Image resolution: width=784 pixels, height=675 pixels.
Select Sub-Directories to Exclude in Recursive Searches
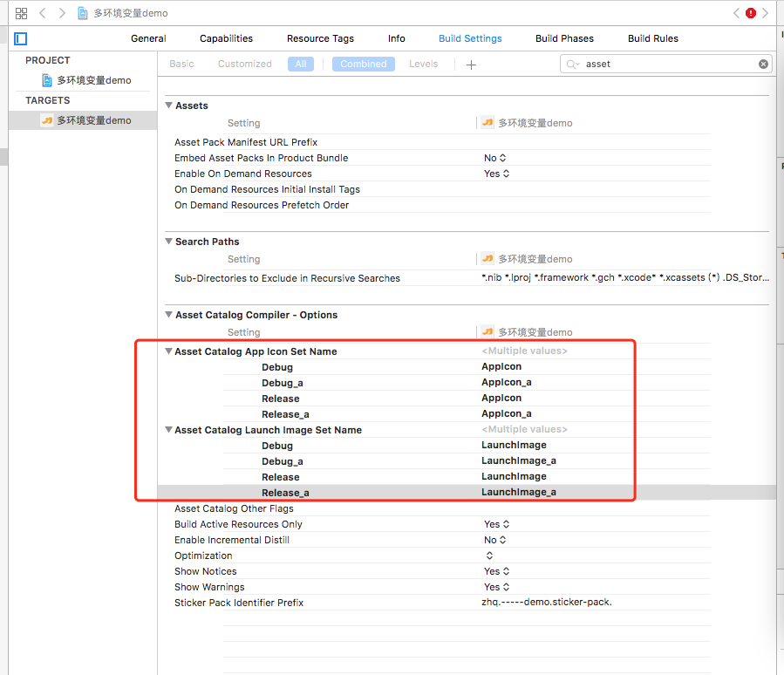[x=287, y=278]
